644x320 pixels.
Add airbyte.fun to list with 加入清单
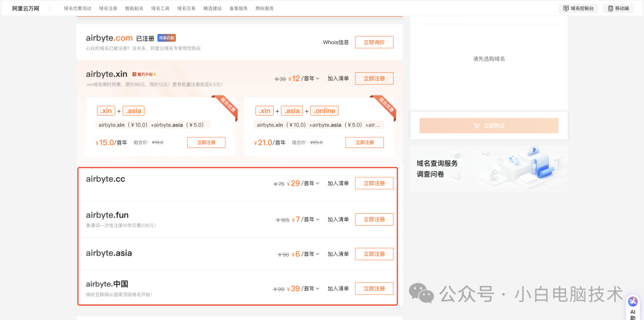coord(338,220)
